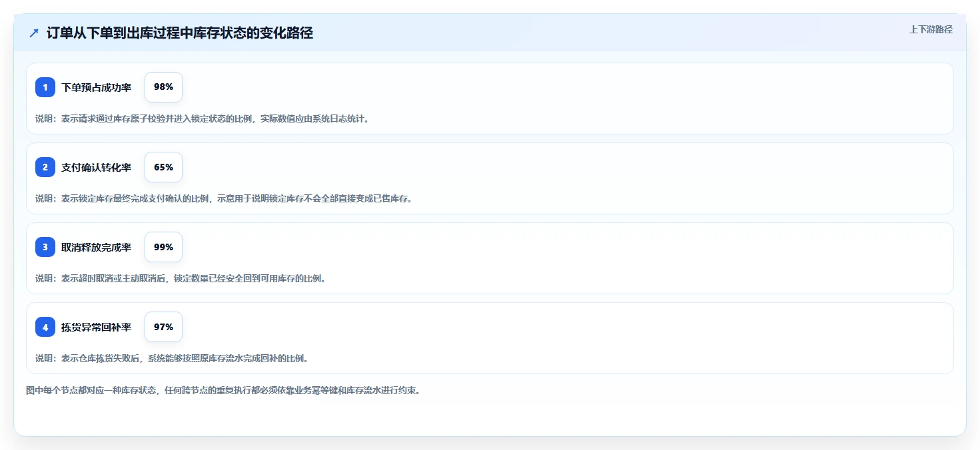Click the title 订单从下单到出库过程中库存状态的变化路径
980x450 pixels.
click(x=180, y=33)
